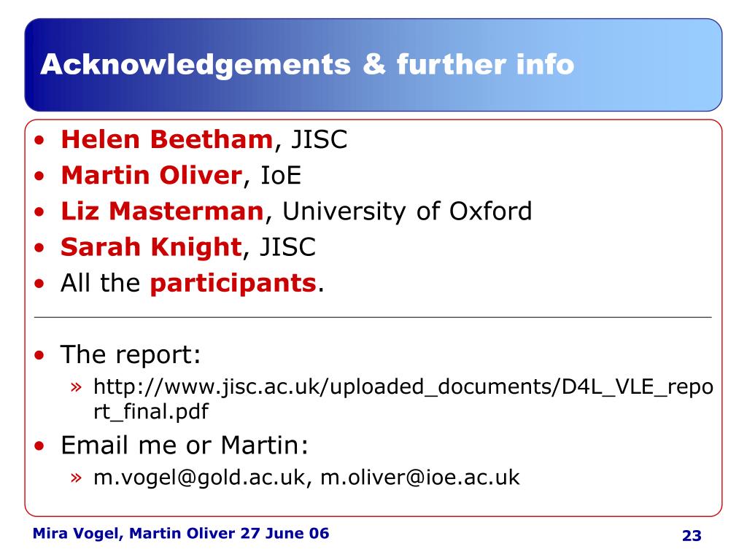The image size is (747, 560).
Task: Click the bullet before Email me or Martin
Action: coord(39,446)
